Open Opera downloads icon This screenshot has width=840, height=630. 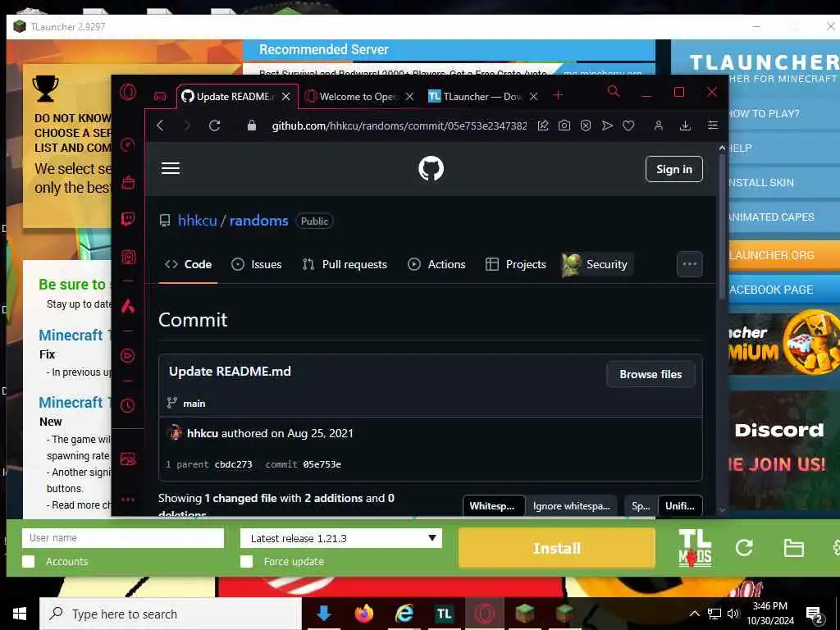click(685, 126)
